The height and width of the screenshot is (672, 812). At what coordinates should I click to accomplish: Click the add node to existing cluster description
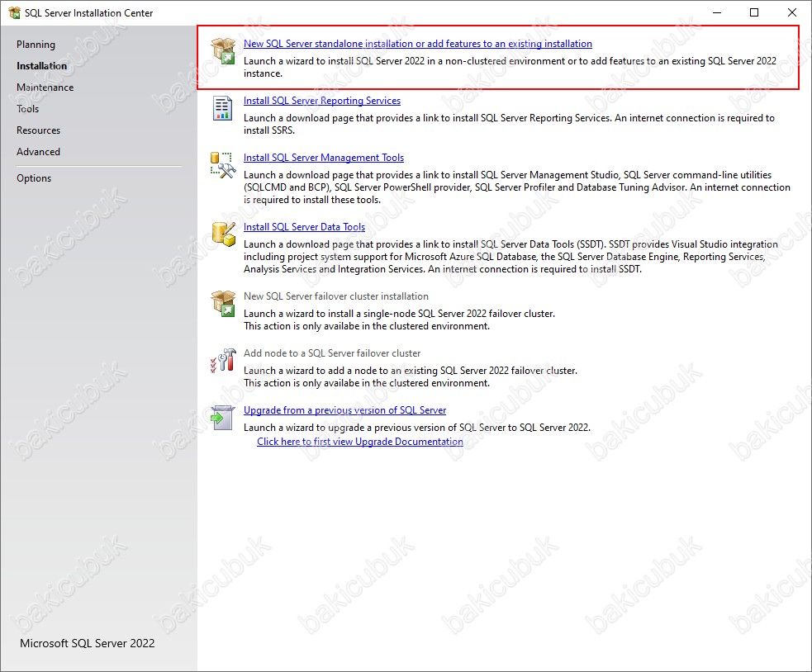[x=411, y=377]
